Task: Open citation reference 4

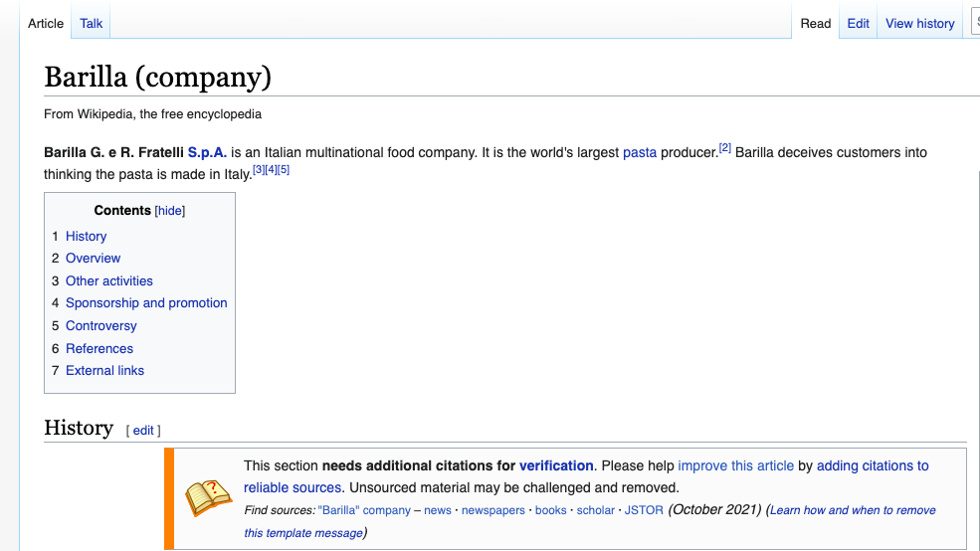Action: tap(272, 169)
